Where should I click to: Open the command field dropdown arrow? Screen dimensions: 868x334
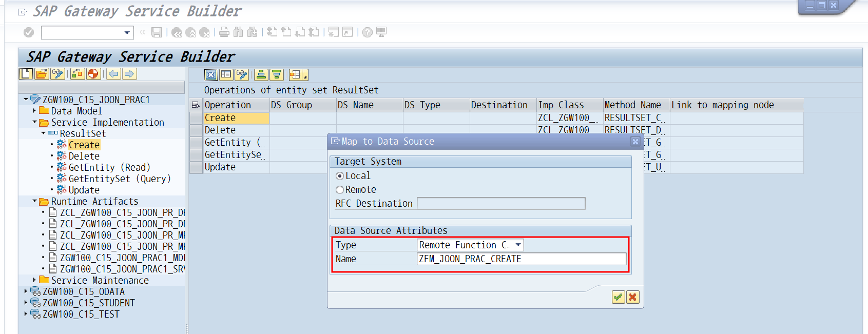(127, 33)
